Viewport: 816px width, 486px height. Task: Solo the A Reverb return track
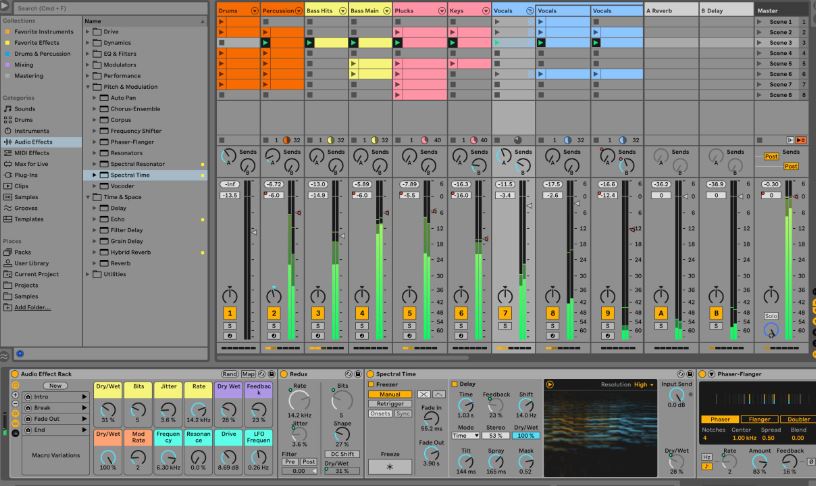661,326
